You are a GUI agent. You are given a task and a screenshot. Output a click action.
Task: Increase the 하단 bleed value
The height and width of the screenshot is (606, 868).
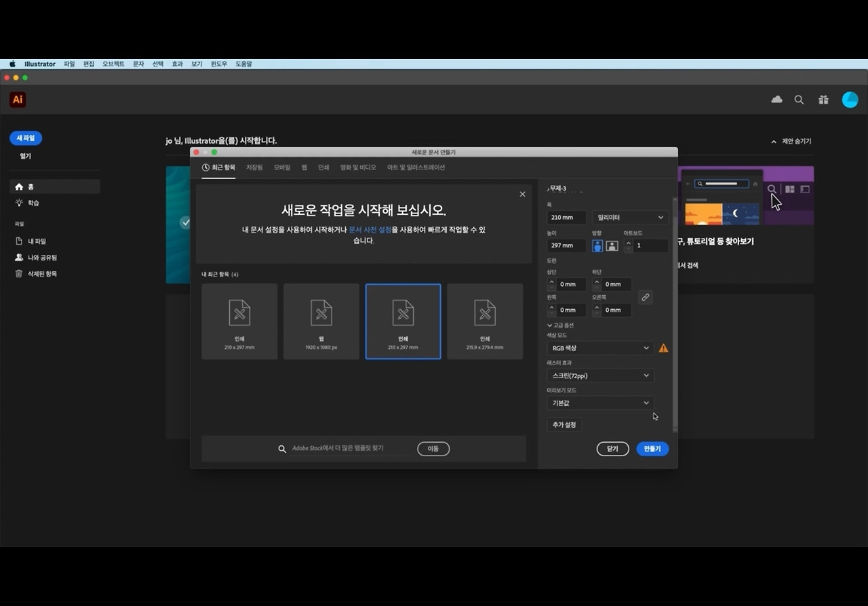pos(597,281)
